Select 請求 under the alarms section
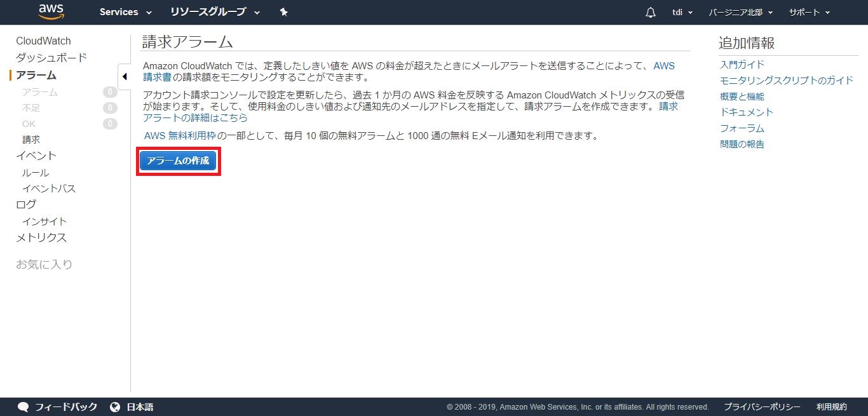868x416 pixels. (31, 140)
